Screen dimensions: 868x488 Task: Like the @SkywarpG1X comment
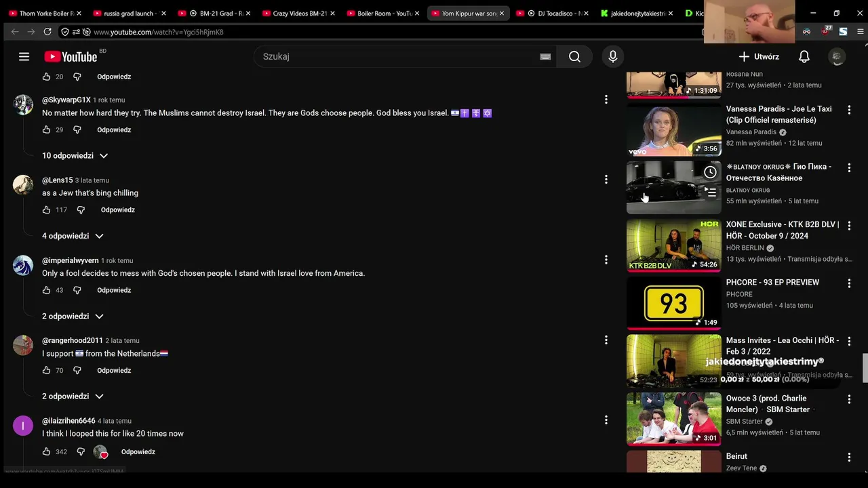47,129
